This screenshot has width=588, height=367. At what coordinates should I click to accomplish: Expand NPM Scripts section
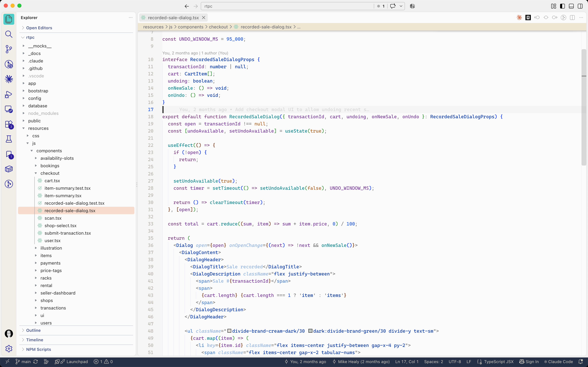[76, 349]
